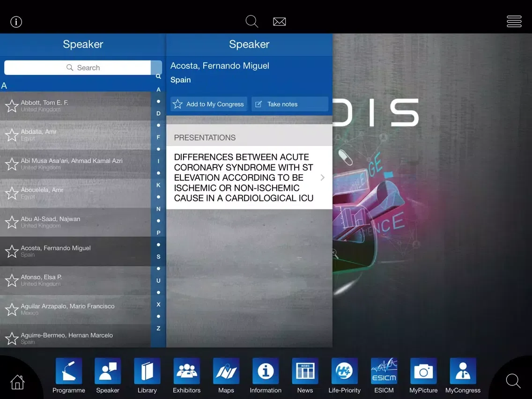Screen dimensions: 532x399
Task: Tap the index search magnifier icon
Action: (x=158, y=76)
